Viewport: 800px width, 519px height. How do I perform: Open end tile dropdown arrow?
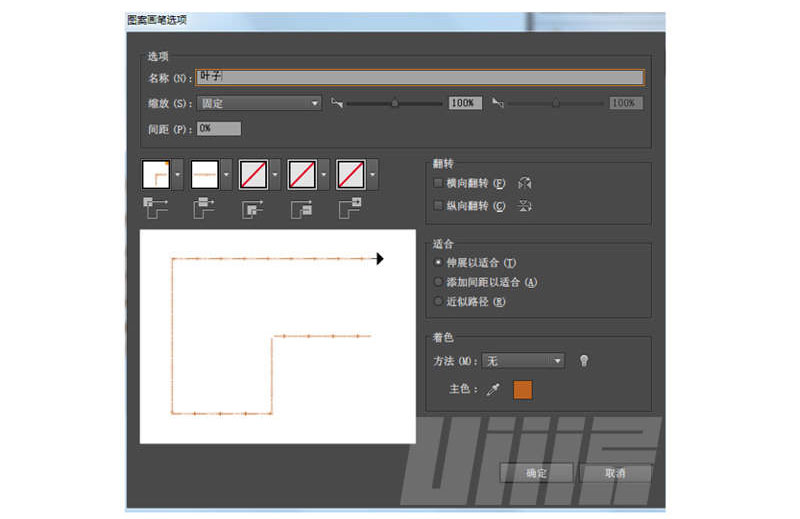[x=373, y=175]
